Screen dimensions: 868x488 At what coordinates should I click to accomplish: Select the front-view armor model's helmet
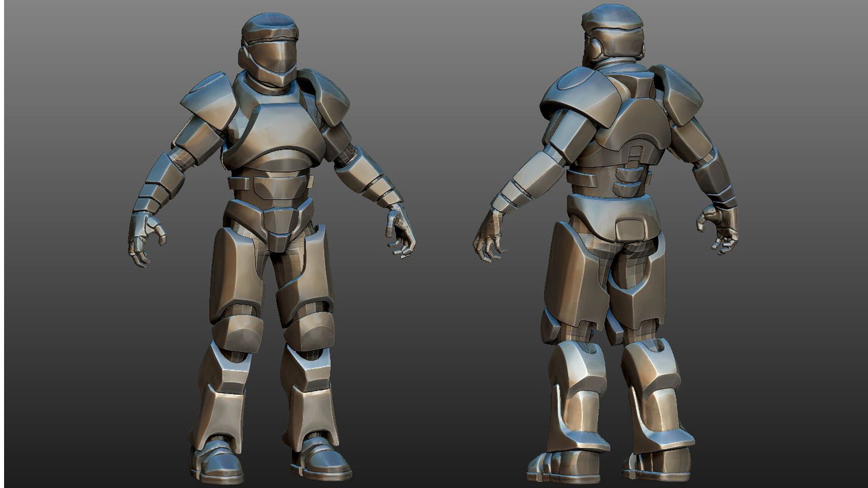[269, 50]
